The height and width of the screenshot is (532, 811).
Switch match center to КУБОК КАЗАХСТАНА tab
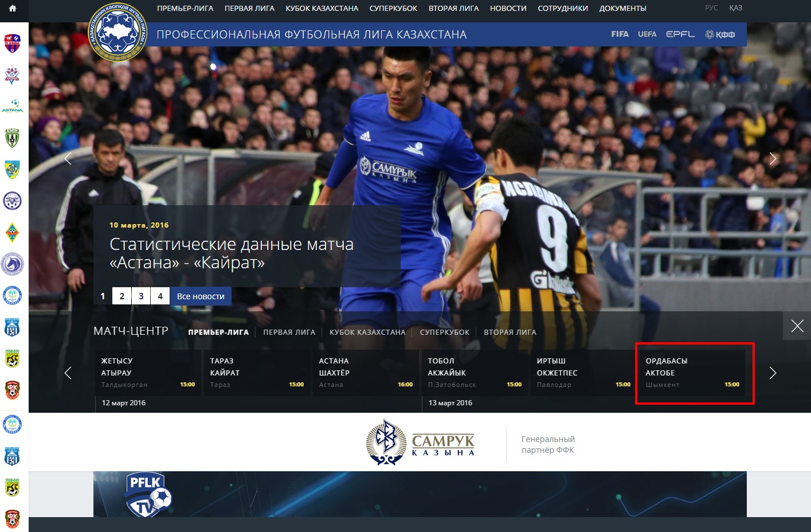(367, 332)
